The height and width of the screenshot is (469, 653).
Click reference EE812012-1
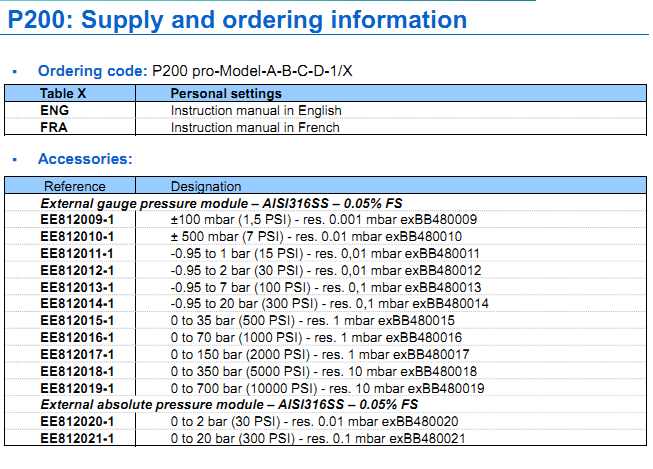(77, 270)
